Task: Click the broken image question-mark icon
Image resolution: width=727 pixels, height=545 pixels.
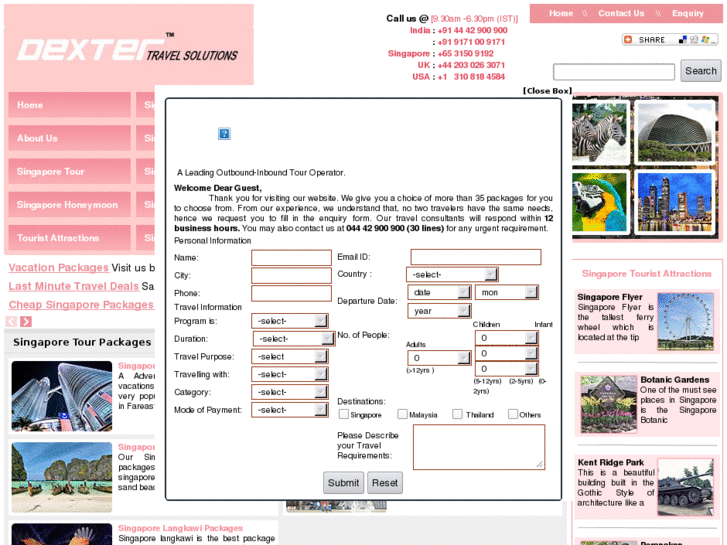Action: (x=224, y=134)
